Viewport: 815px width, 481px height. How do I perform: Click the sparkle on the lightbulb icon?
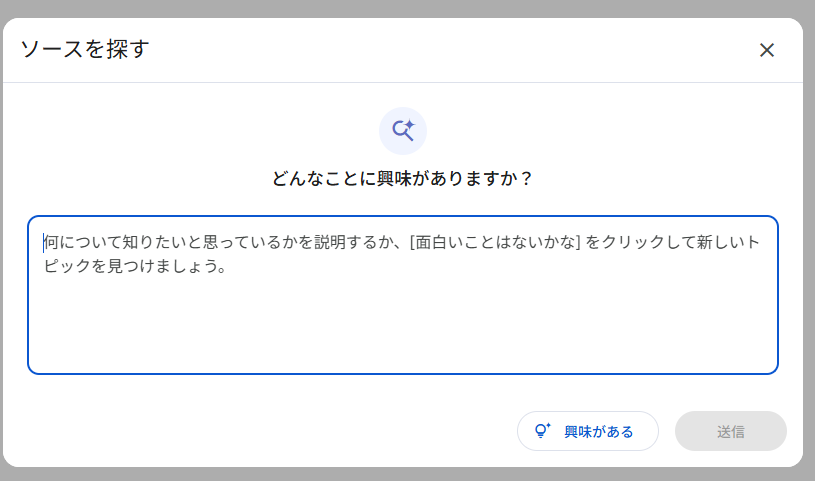[548, 425]
